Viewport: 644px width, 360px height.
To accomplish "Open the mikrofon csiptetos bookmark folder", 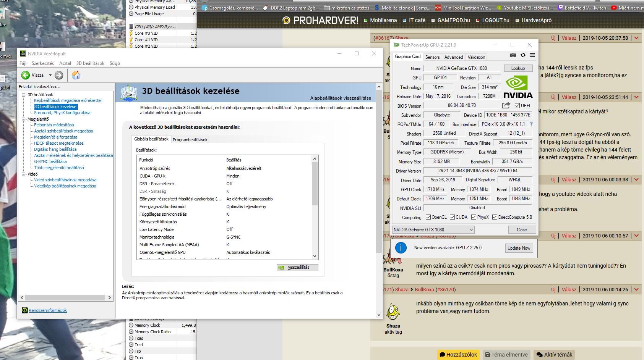I will tap(346, 8).
